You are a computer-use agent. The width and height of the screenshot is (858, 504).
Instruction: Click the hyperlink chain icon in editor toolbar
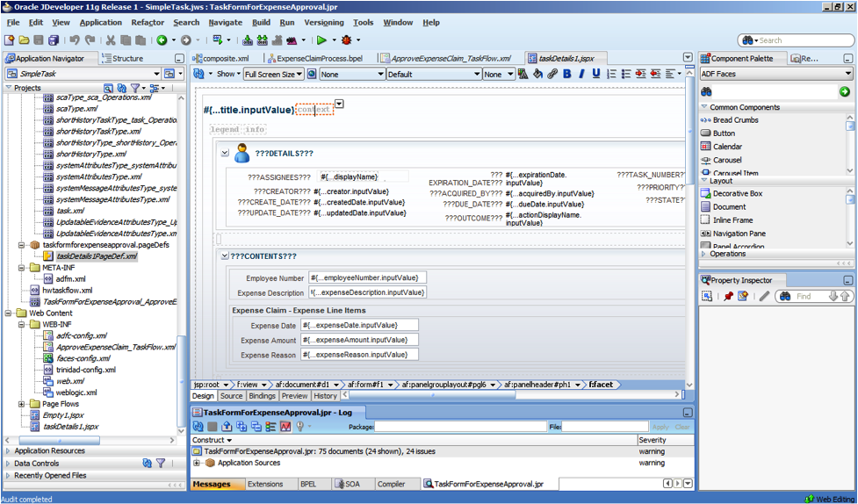pyautogui.click(x=552, y=75)
